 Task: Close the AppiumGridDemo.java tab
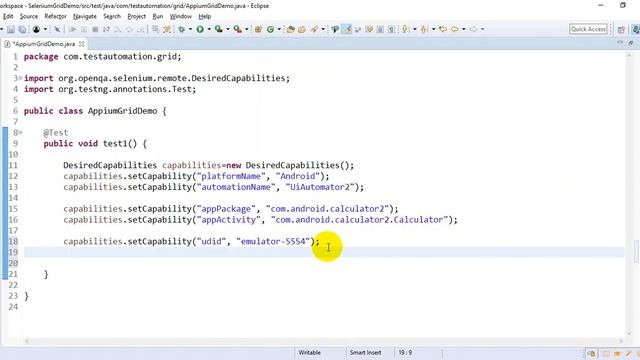(x=82, y=44)
